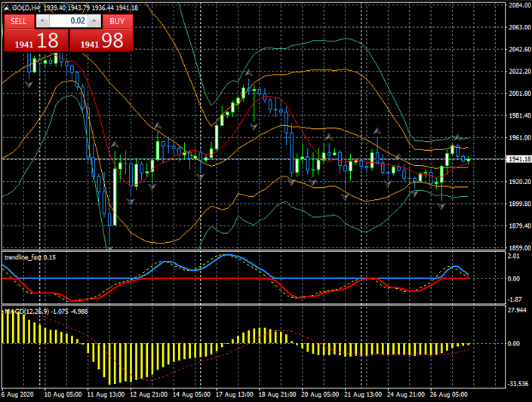Click the GOLD,H4 chart title
The image size is (532, 402).
click(x=26, y=8)
